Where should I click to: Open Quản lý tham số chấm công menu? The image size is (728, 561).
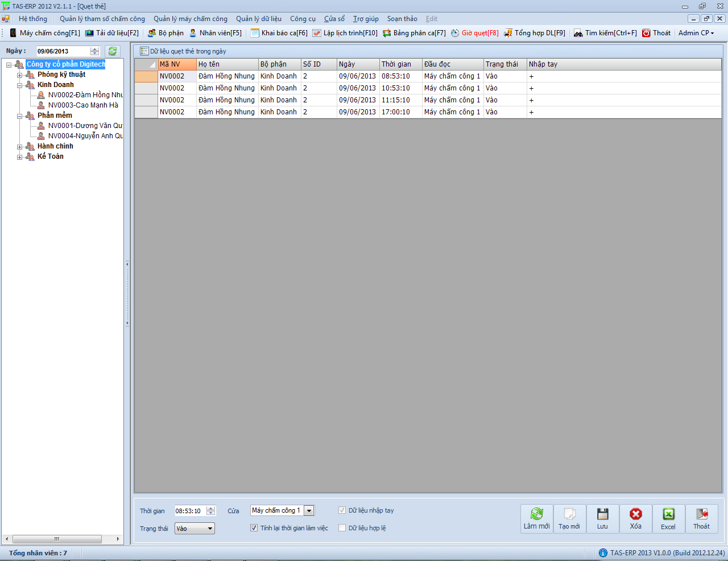click(102, 19)
